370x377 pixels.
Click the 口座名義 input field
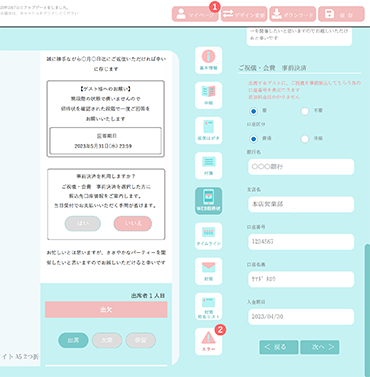click(x=301, y=279)
